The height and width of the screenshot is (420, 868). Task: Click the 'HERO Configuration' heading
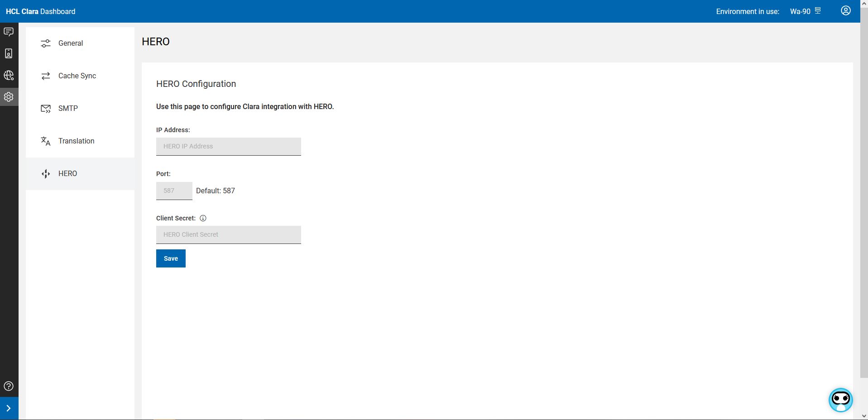pos(196,84)
